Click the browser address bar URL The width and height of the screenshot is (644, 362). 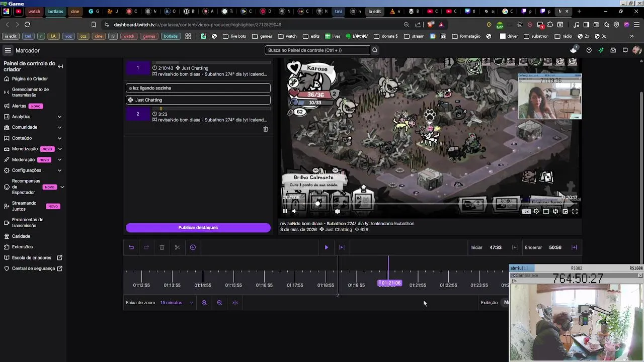(197, 24)
